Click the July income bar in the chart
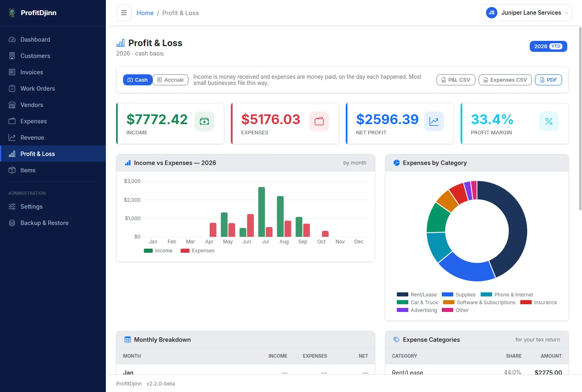The image size is (582, 392). coord(262,212)
